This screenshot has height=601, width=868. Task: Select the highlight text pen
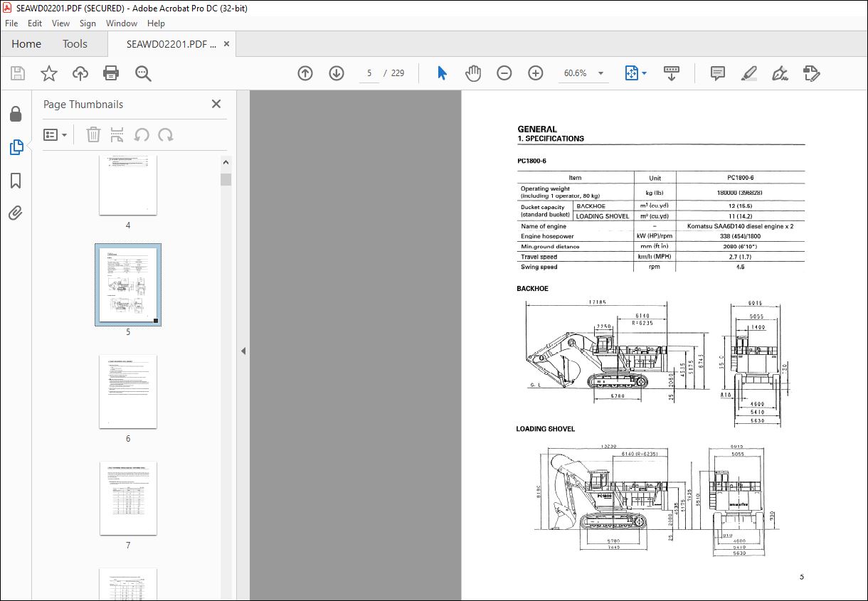748,73
